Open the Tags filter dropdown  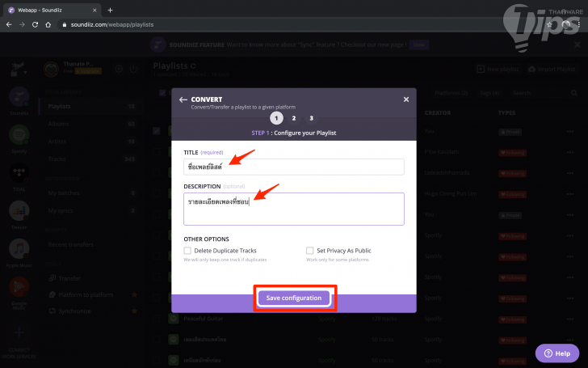click(x=489, y=93)
